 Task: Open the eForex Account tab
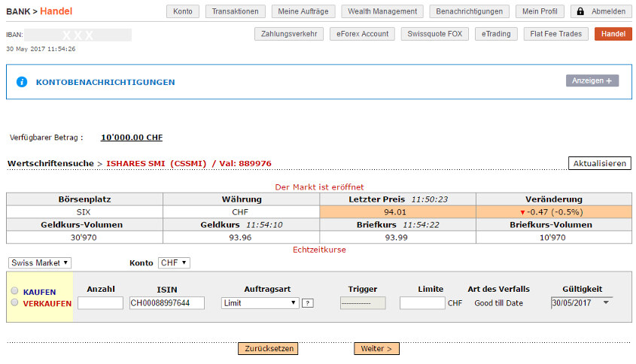point(361,34)
